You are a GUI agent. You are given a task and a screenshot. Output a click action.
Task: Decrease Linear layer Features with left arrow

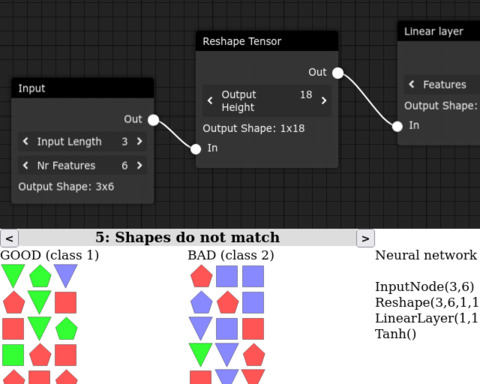tap(412, 84)
